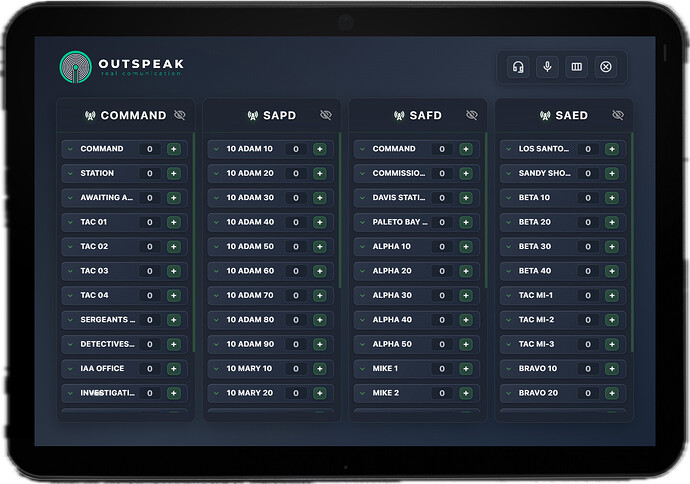690x484 pixels.
Task: Hide the COMMAND column with eye-slash icon
Action: pyautogui.click(x=180, y=115)
